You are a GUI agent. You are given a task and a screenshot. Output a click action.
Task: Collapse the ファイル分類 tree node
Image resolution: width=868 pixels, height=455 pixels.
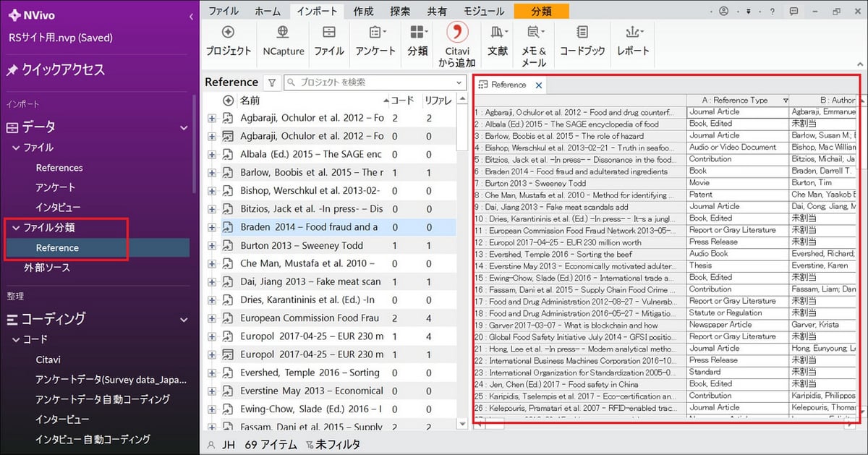coord(16,228)
